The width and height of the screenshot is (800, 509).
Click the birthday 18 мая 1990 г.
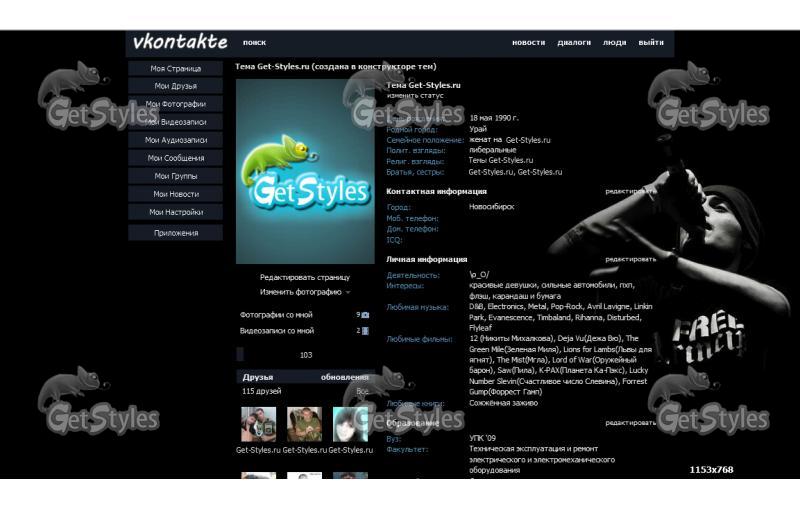point(493,118)
